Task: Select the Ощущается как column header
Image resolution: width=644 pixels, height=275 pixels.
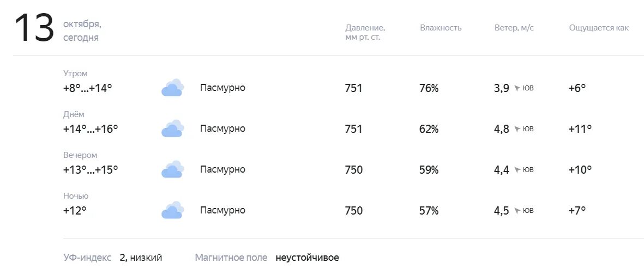Action: pos(599,28)
